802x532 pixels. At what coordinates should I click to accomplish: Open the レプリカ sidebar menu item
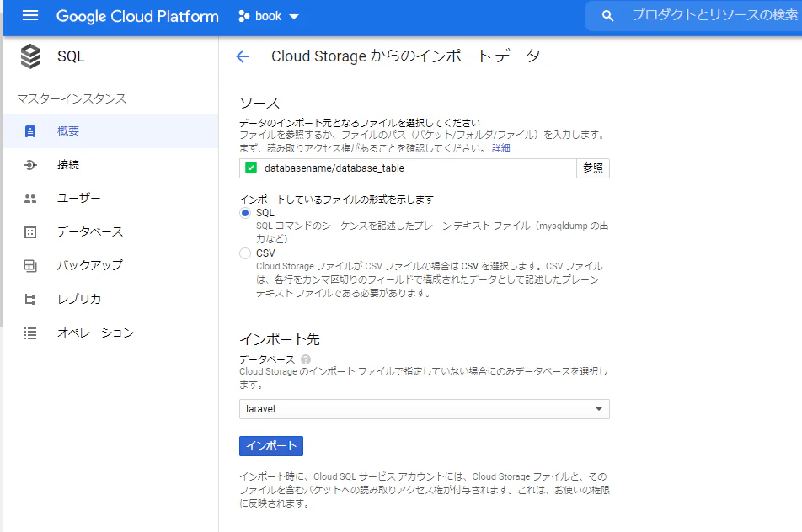click(x=111, y=300)
